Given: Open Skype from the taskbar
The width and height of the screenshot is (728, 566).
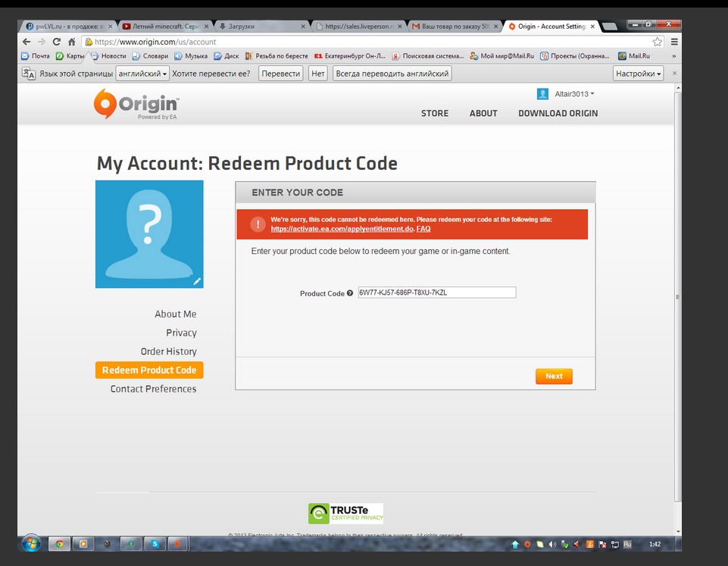Looking at the screenshot, I should [x=155, y=544].
